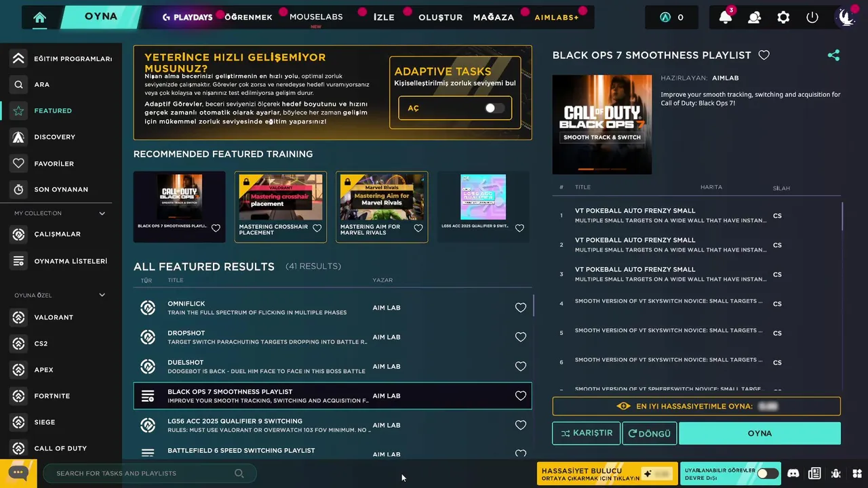The width and height of the screenshot is (868, 488).
Task: Favorite the Mastering Crosshair Placement card
Action: [x=317, y=228]
